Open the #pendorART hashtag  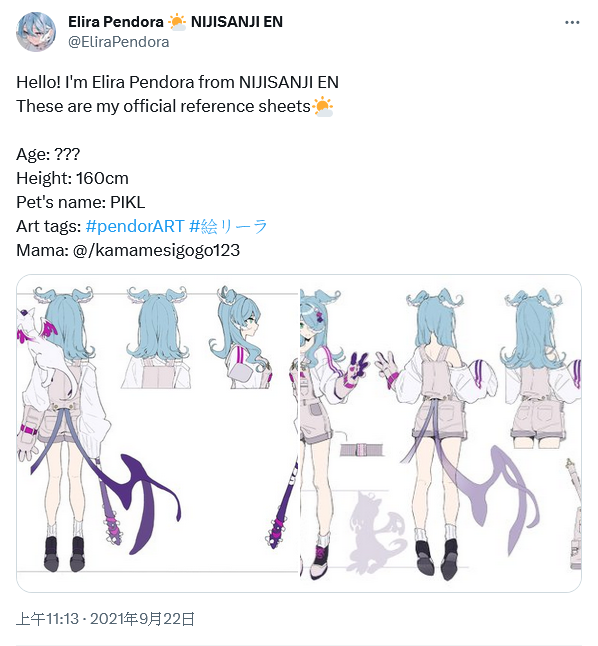pyautogui.click(x=135, y=226)
